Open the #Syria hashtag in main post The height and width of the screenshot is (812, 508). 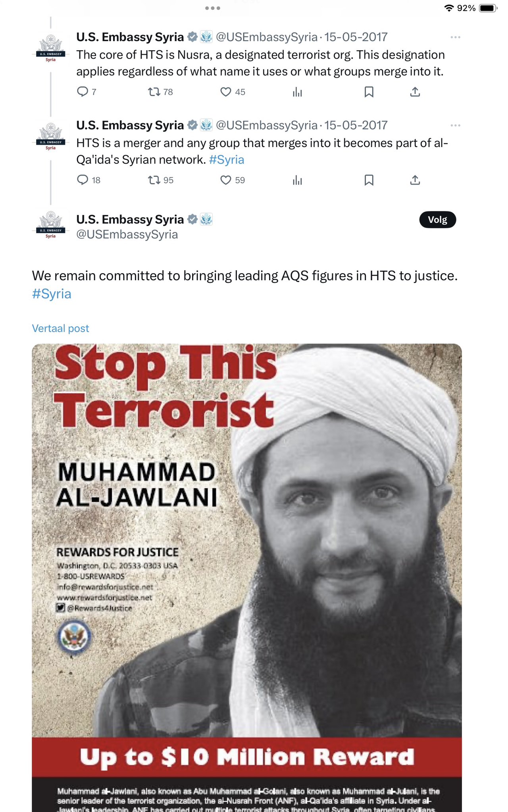(x=52, y=294)
